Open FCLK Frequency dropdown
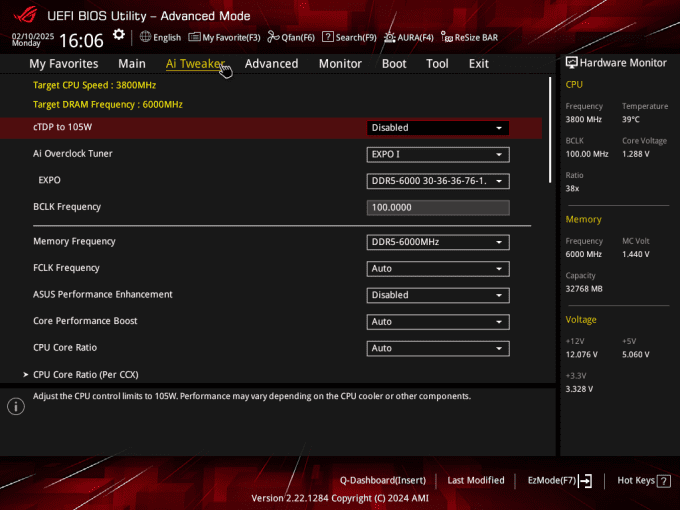 [x=438, y=268]
